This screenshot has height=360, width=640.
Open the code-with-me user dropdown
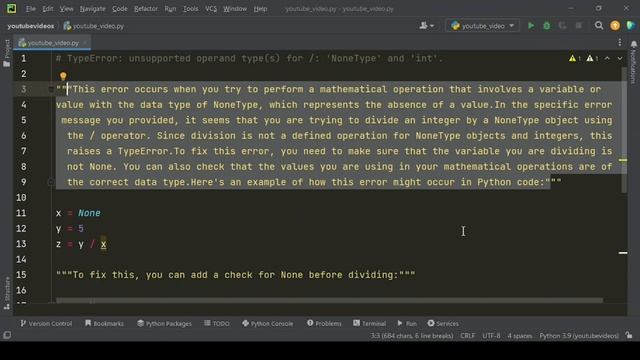point(427,26)
